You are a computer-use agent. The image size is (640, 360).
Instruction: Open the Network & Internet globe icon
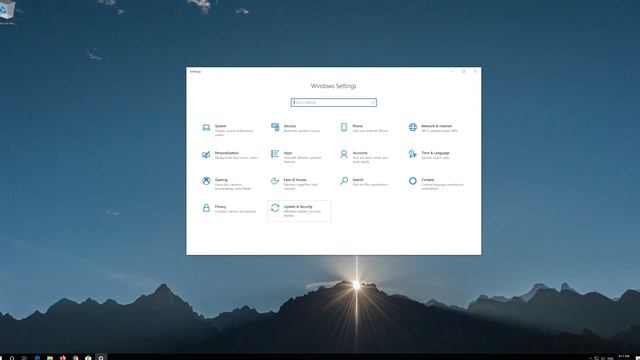(x=413, y=127)
